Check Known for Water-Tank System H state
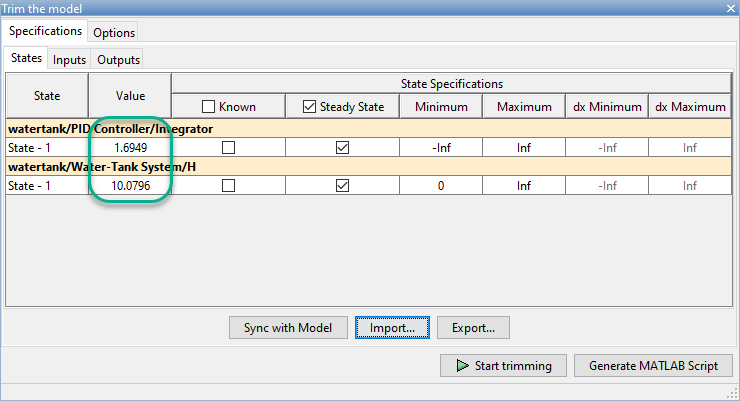Screen dimensions: 740x401 [229, 185]
